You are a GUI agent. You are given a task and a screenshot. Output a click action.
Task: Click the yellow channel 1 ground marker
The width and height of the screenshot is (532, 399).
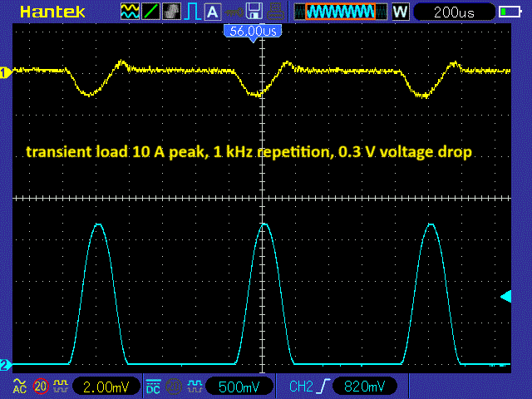point(6,72)
